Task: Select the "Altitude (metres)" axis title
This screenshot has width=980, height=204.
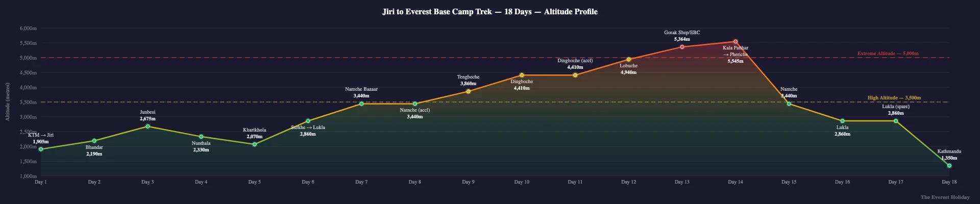Action: pyautogui.click(x=8, y=102)
